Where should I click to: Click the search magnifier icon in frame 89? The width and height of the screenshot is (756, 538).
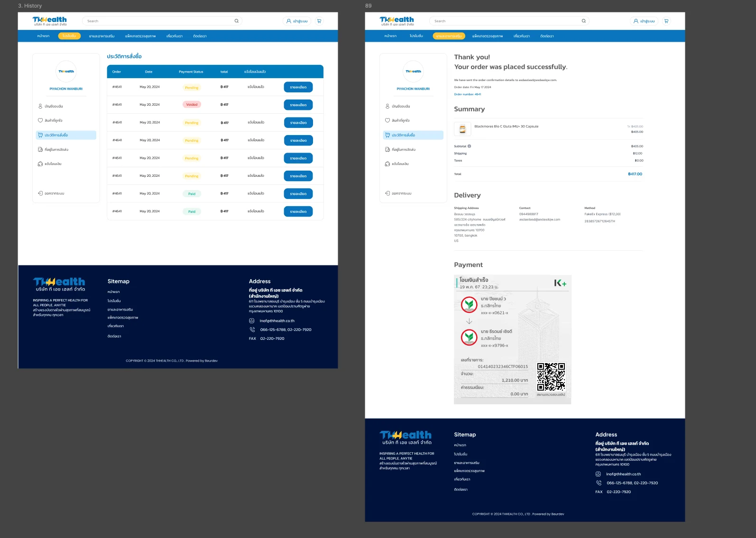click(x=583, y=21)
